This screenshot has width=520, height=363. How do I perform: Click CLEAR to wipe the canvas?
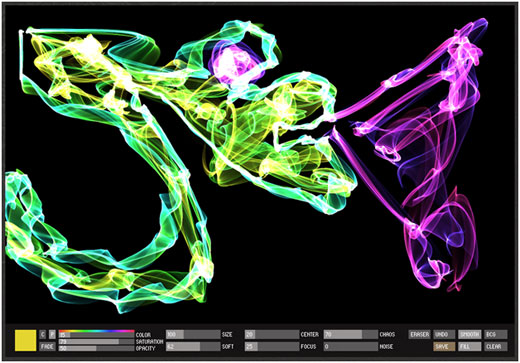(x=496, y=346)
